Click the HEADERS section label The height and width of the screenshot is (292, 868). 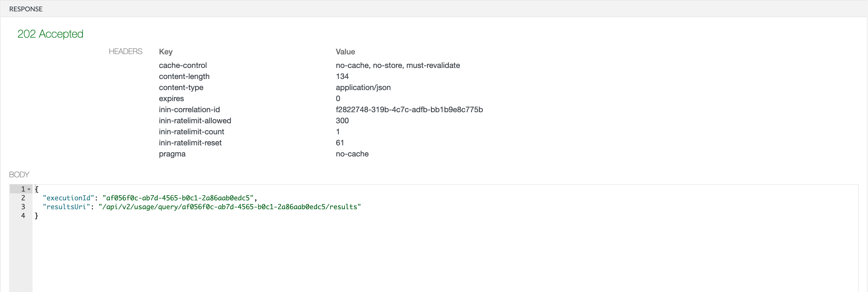[125, 51]
